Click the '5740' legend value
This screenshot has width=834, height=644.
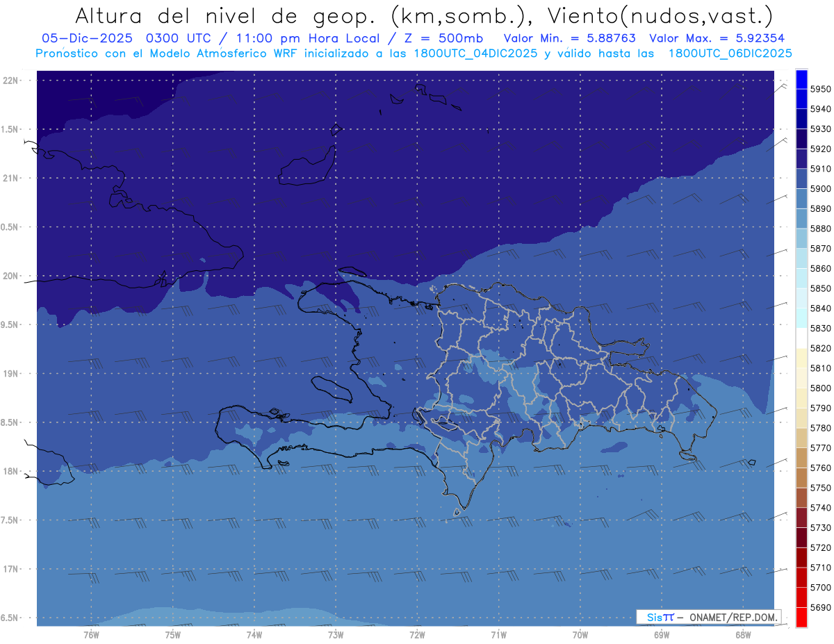click(821, 508)
